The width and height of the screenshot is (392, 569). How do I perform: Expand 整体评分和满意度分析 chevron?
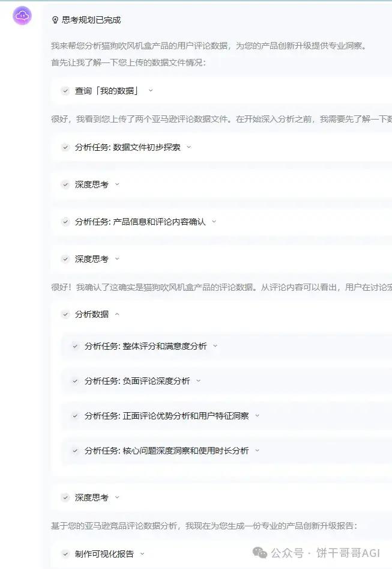tap(216, 346)
